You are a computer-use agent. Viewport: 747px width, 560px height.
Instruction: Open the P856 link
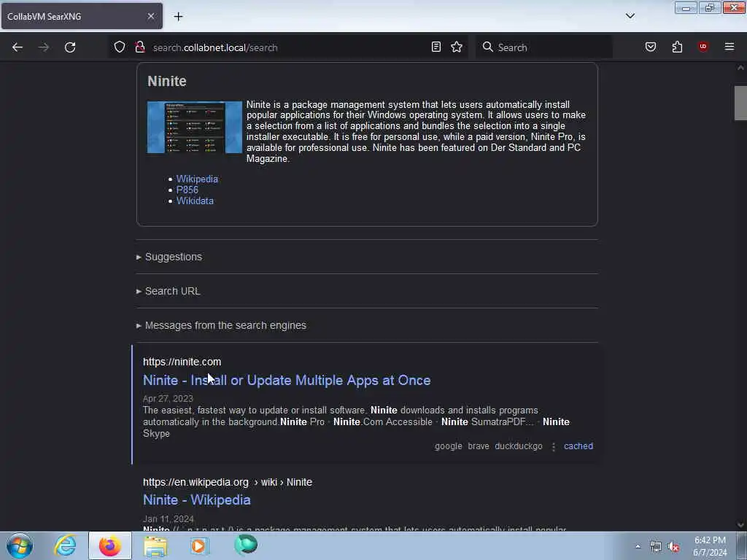click(x=187, y=190)
